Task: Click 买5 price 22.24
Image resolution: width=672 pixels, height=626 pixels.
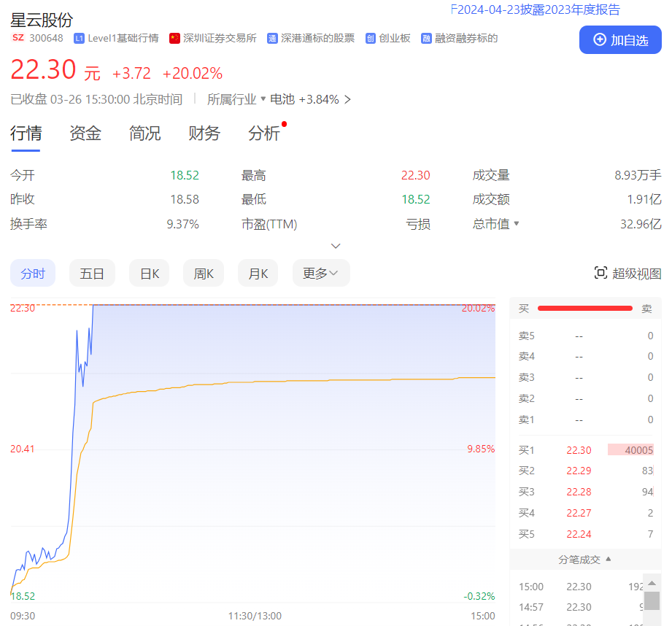Action: (579, 534)
